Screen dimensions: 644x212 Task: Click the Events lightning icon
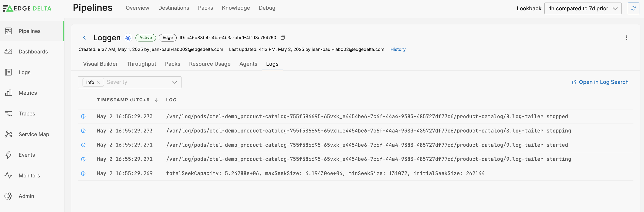point(8,155)
